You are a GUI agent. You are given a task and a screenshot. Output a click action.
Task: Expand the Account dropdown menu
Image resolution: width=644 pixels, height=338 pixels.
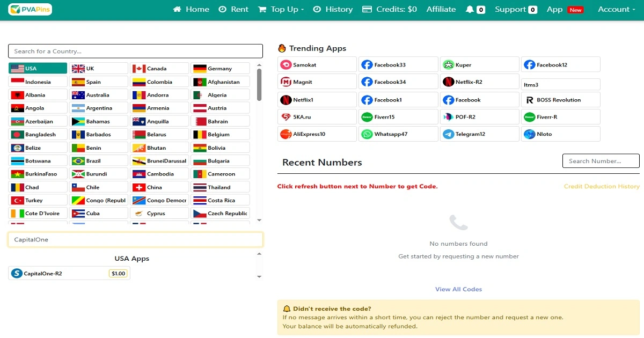(x=616, y=9)
